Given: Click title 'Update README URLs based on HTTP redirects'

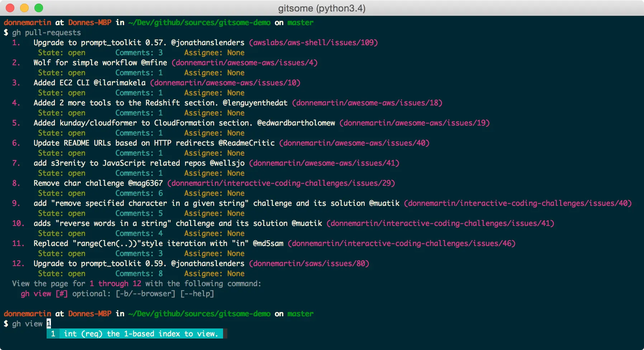Looking at the screenshot, I should point(124,143).
